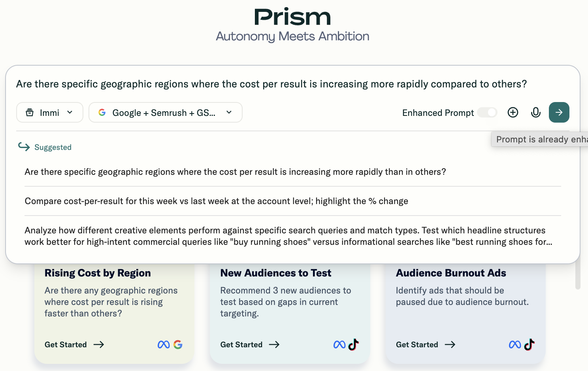Select the geographic regions suggested prompt
This screenshot has width=588, height=371.
(235, 172)
